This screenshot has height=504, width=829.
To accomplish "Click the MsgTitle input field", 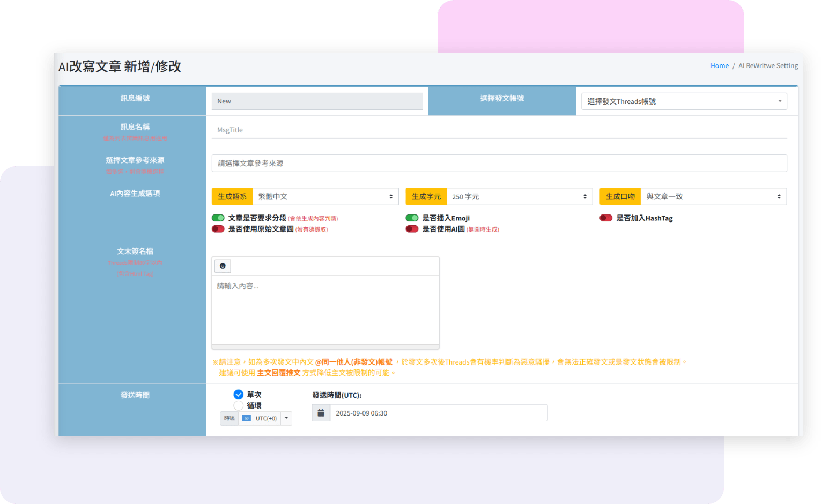I will point(499,130).
